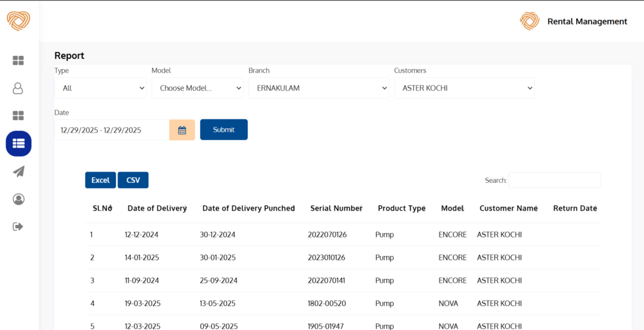Open the account circle icon in sidebar
The image size is (644, 330).
pos(18,199)
